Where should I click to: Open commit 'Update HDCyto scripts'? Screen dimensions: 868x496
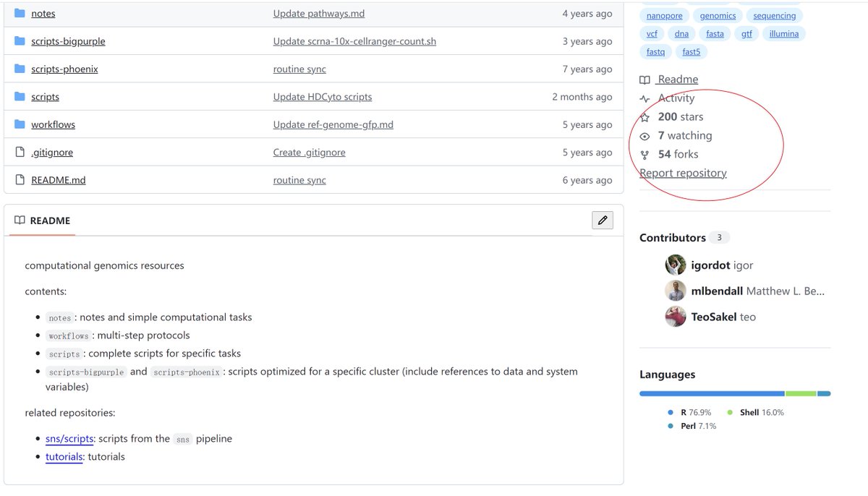(323, 97)
